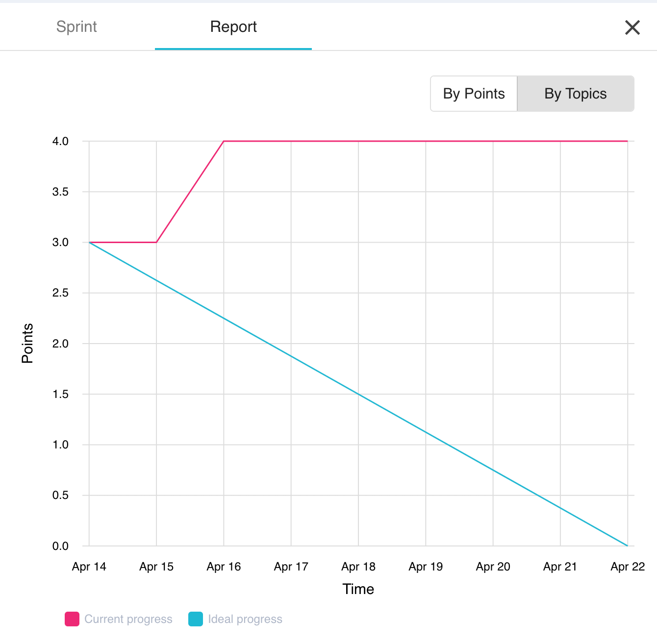Toggle the Ideal progress legend label
The image size is (657, 644).
(x=245, y=619)
